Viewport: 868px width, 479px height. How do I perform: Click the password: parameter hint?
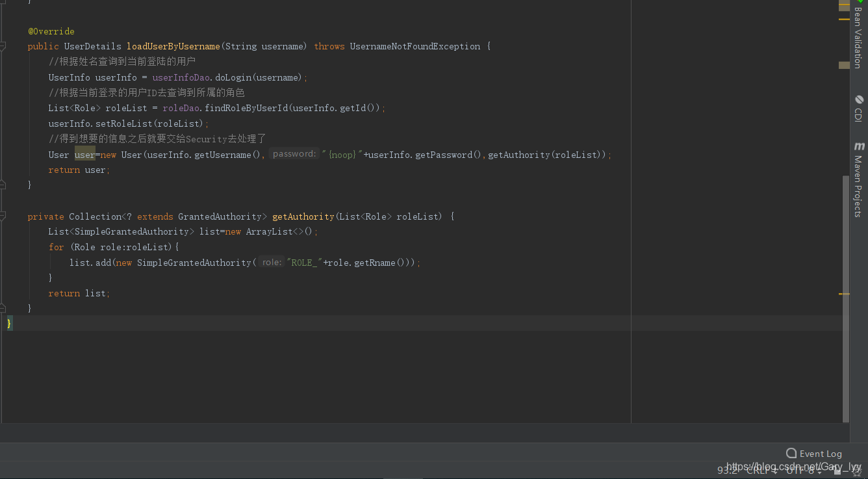(294, 154)
